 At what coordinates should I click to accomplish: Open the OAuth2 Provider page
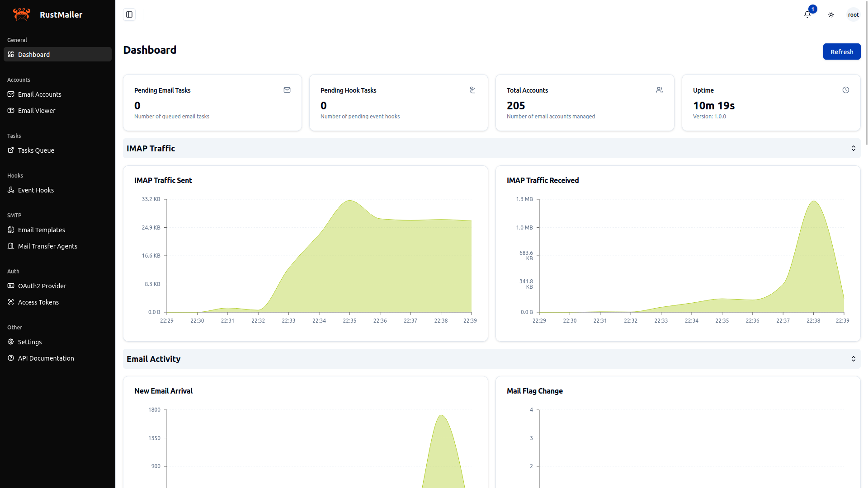point(42,286)
